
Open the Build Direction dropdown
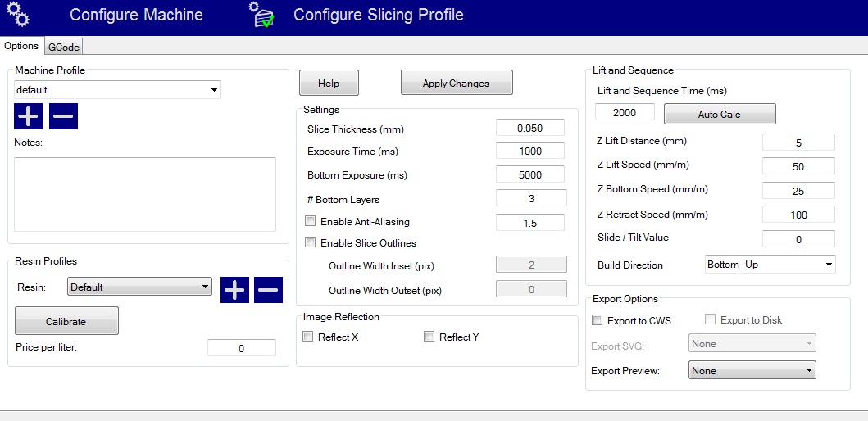point(770,265)
